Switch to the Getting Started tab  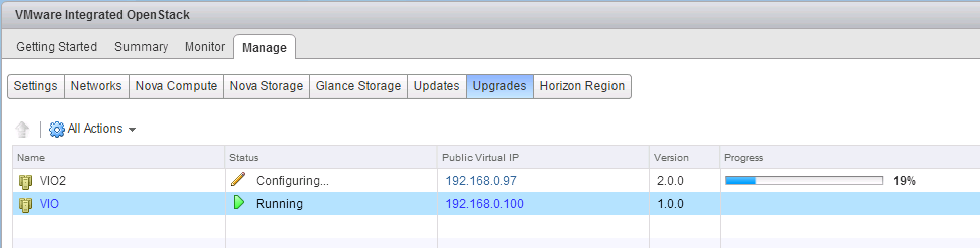click(x=57, y=47)
